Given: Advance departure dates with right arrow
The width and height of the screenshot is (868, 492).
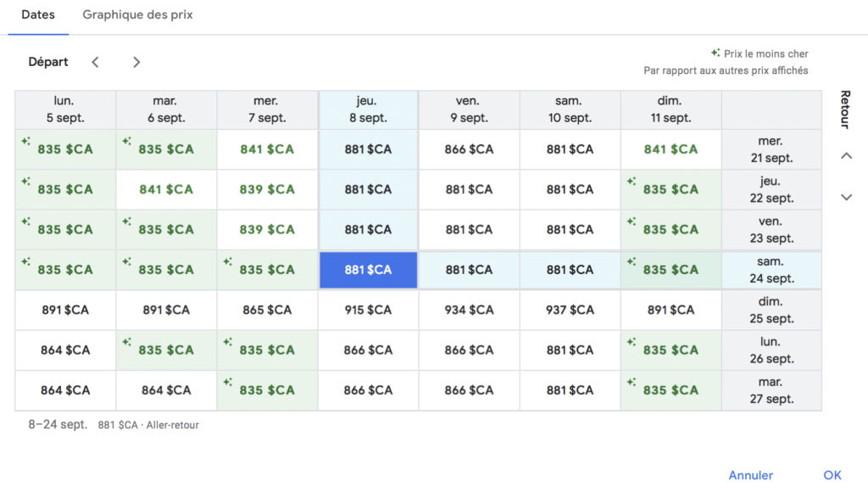Looking at the screenshot, I should (x=136, y=62).
